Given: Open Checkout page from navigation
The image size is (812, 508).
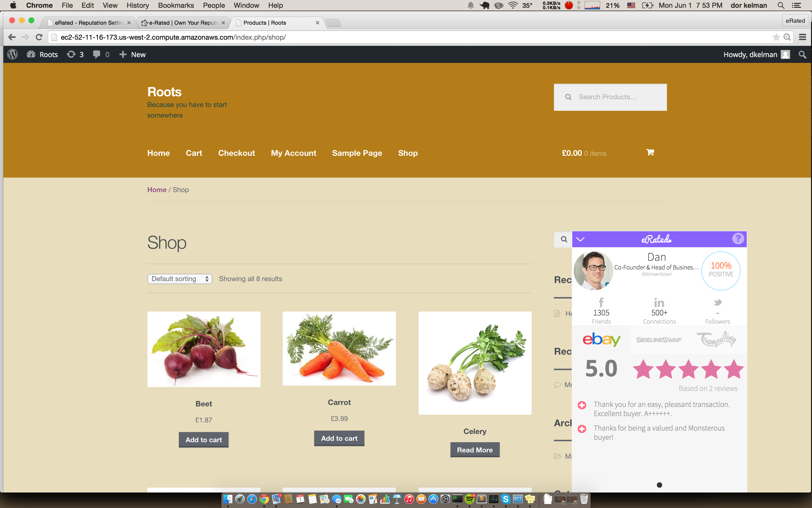Looking at the screenshot, I should point(237,153).
